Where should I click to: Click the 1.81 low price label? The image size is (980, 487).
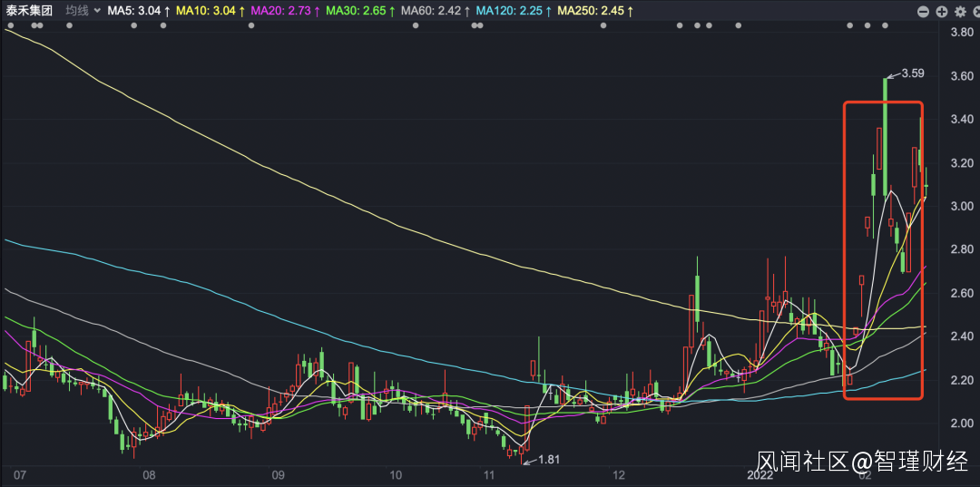point(549,460)
